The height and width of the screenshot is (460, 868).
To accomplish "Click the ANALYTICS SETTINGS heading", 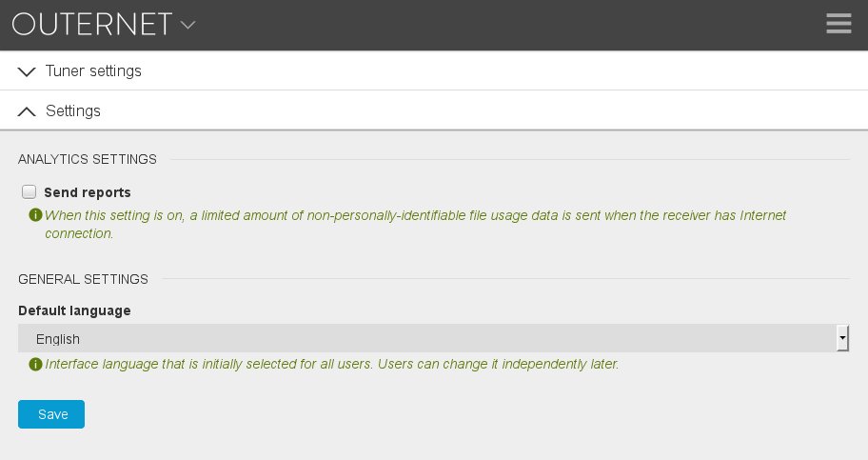I will tap(88, 159).
